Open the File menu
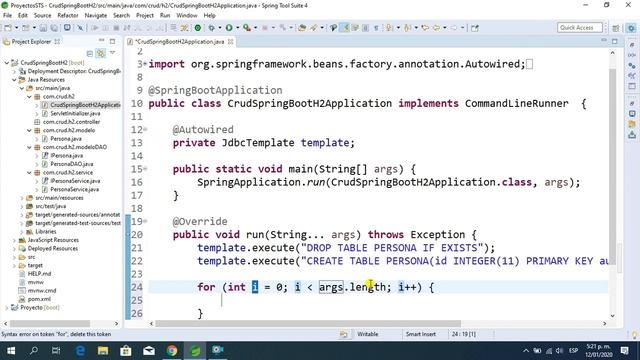640x360 pixels. pos(7,16)
